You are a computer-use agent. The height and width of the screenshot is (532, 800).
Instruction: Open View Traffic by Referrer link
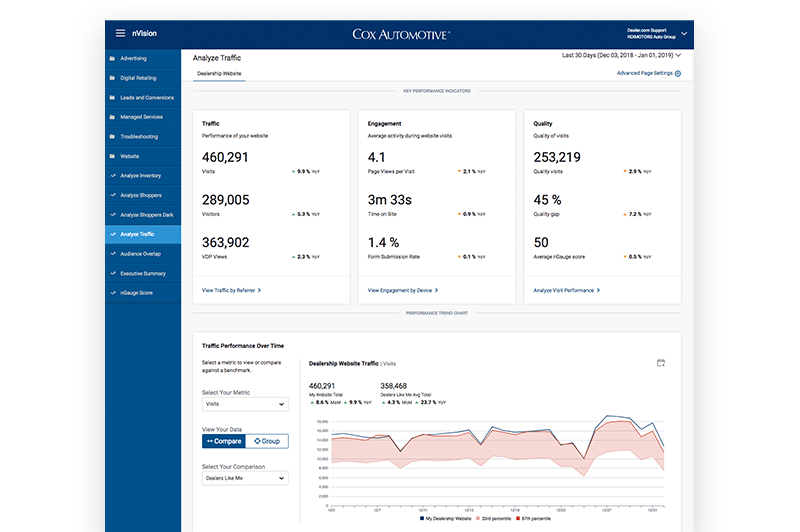pyautogui.click(x=231, y=290)
